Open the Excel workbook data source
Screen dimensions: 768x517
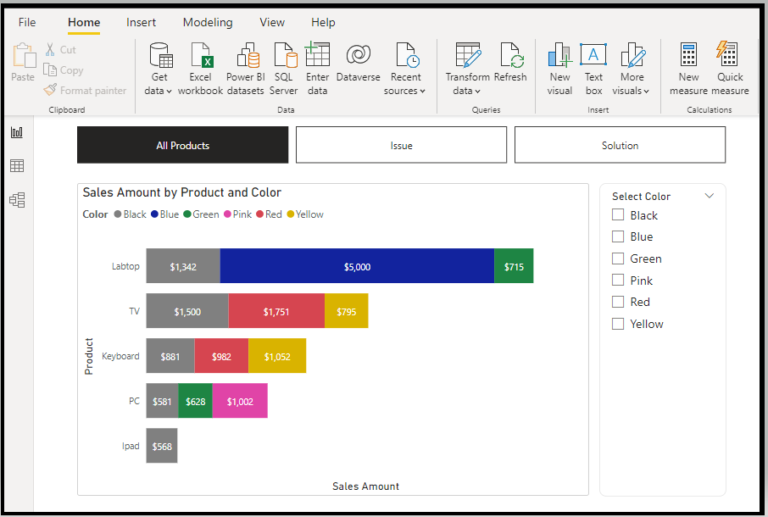point(200,69)
